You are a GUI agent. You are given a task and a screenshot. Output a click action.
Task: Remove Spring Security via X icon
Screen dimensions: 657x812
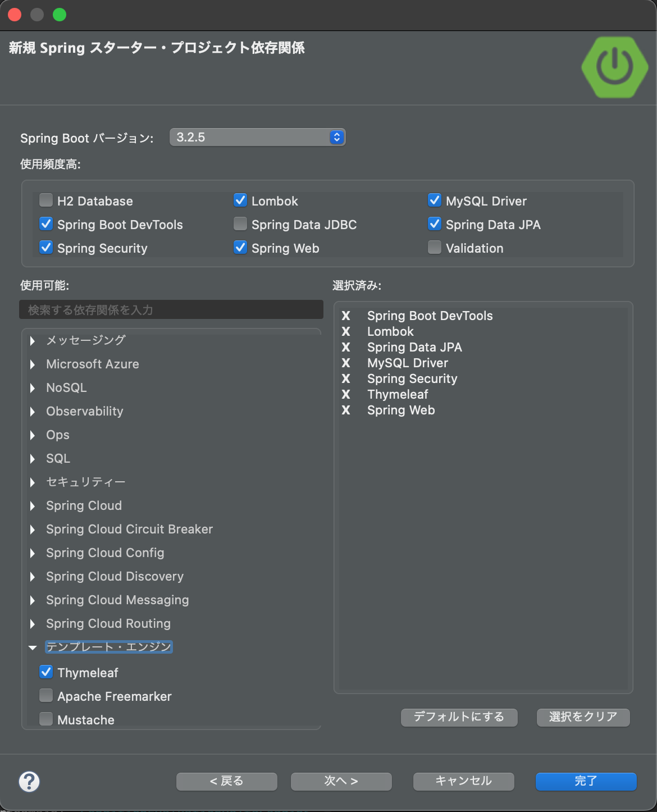(x=346, y=378)
